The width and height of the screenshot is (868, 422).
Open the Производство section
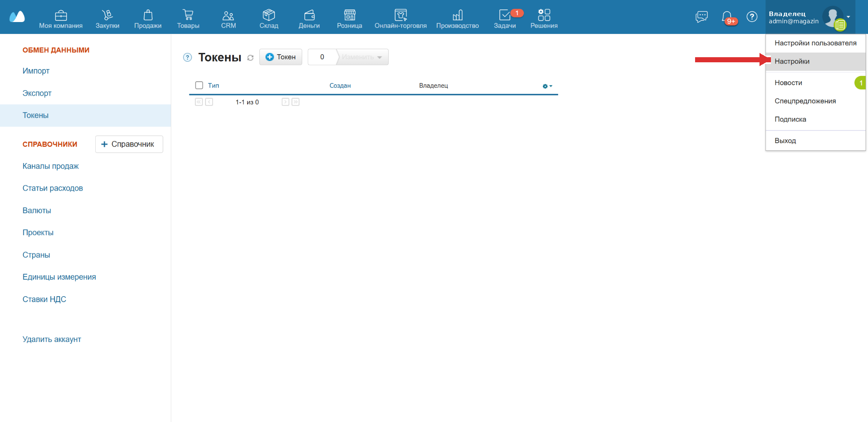tap(458, 19)
